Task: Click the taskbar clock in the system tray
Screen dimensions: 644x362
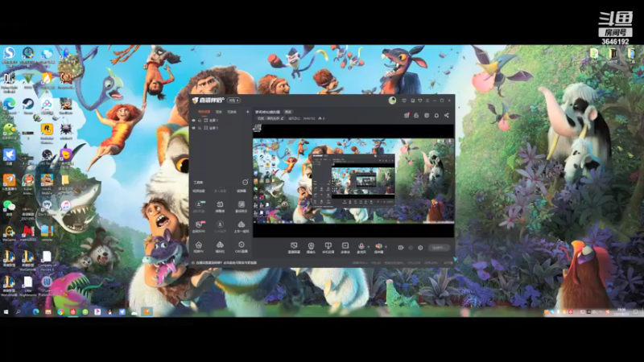Action: [x=621, y=312]
